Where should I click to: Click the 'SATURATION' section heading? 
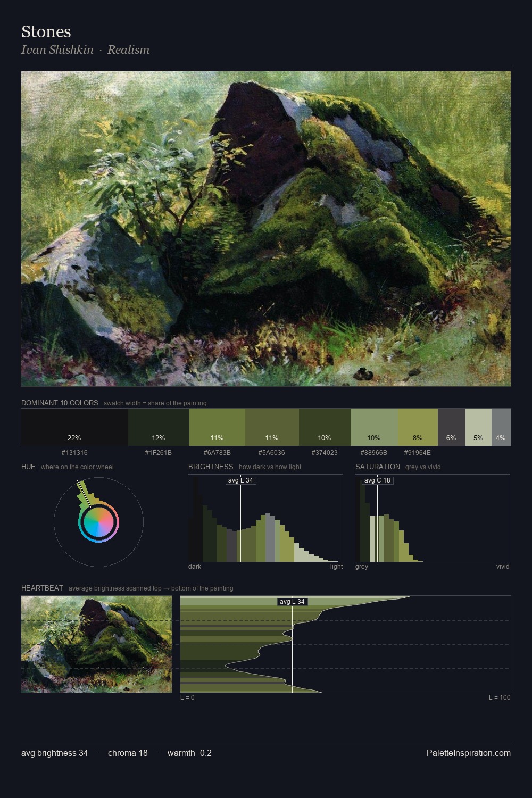click(378, 467)
